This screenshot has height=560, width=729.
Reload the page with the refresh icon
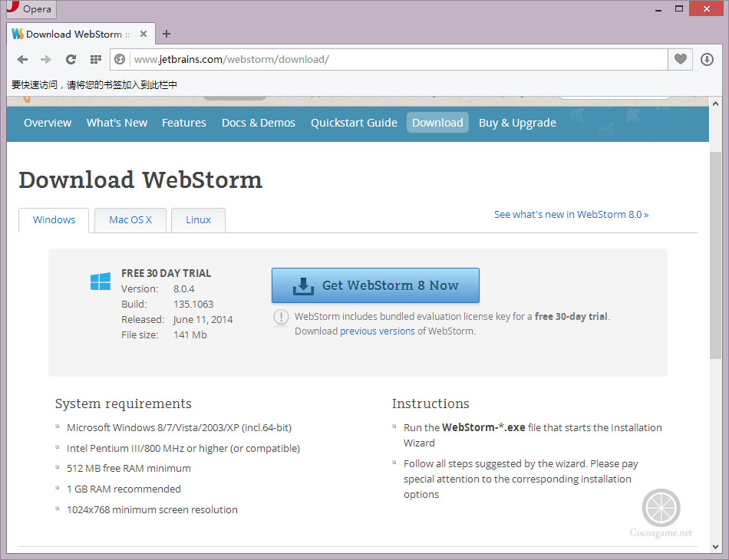[71, 60]
